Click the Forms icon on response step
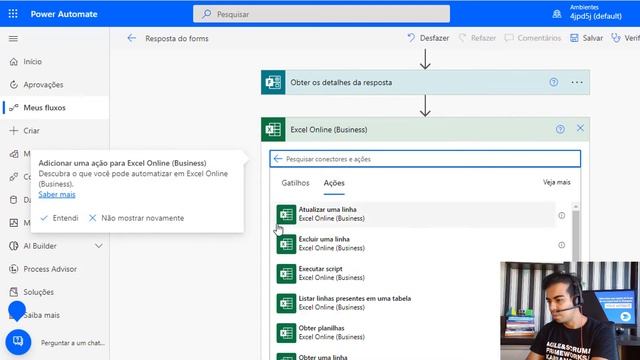The height and width of the screenshot is (360, 640). [x=273, y=82]
